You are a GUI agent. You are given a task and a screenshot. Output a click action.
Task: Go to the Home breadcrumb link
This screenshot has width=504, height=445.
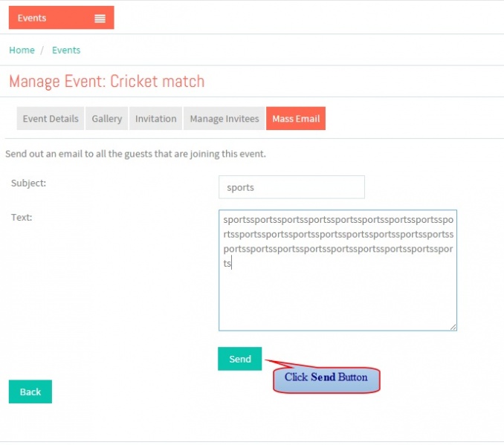[x=22, y=50]
